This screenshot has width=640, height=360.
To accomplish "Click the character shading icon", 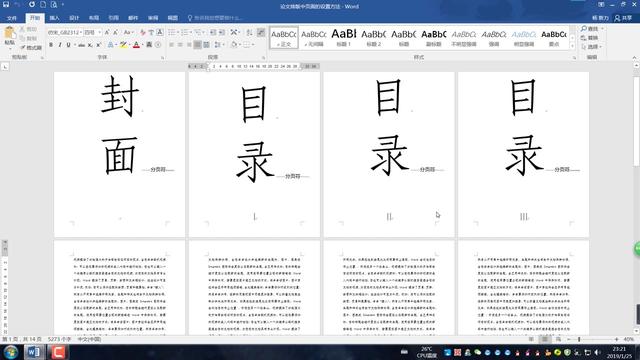I will pyautogui.click(x=149, y=44).
